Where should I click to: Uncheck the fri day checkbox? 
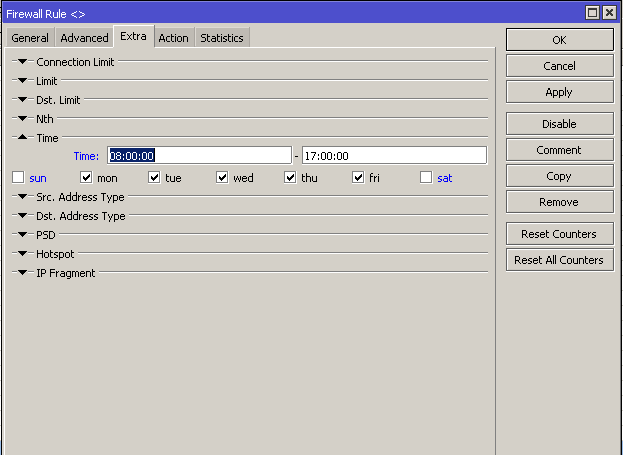click(x=358, y=177)
